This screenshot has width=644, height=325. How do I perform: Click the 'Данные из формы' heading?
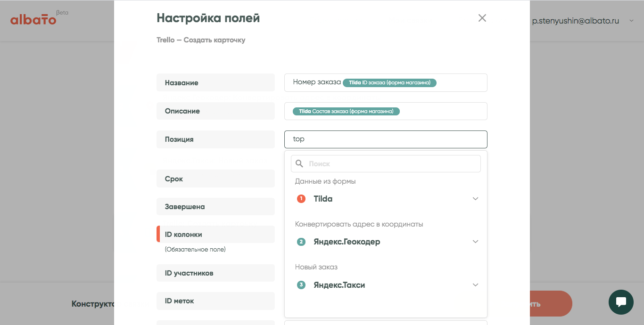tap(325, 181)
